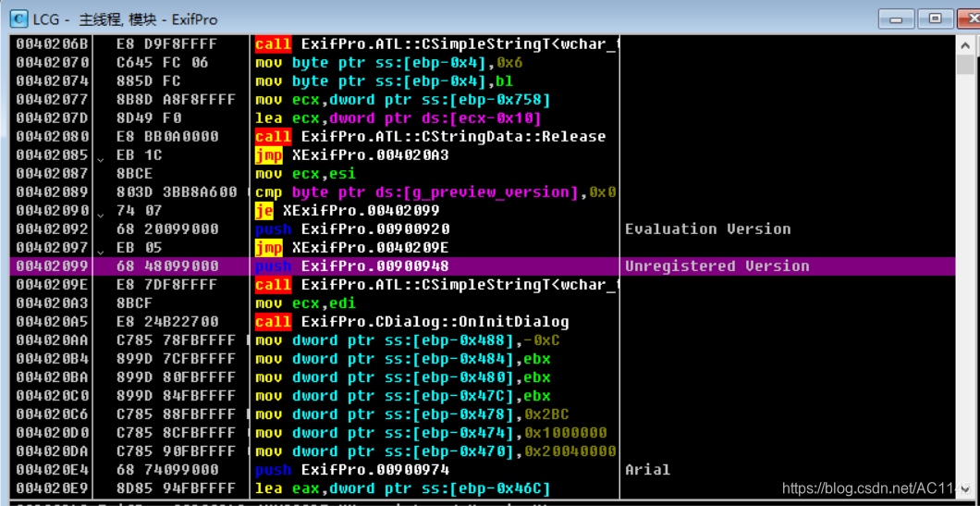Select address 0040209E call row
980x506 pixels.
coord(482,285)
